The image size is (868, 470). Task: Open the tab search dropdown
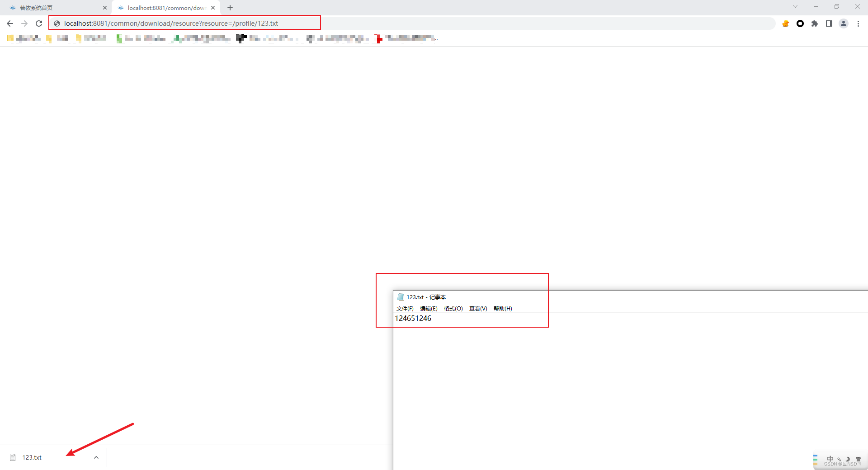point(795,6)
